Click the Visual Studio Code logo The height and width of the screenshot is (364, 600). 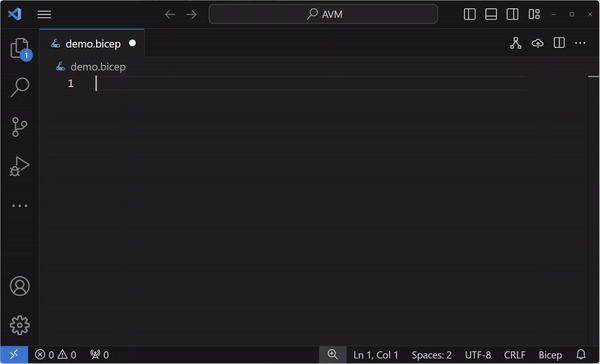point(15,14)
